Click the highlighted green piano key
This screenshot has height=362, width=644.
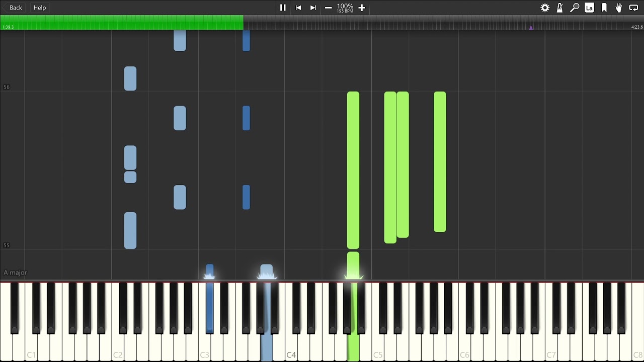point(353,347)
